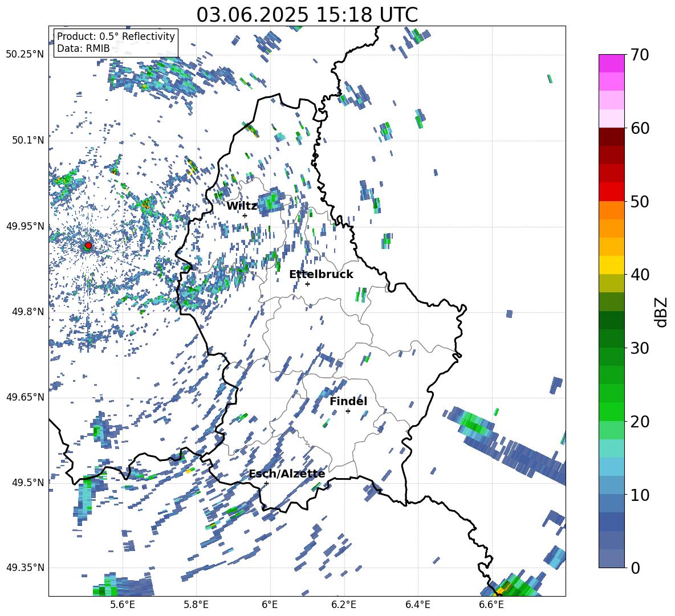
Task: Click the 6°E longitude label
Action: pos(270,605)
